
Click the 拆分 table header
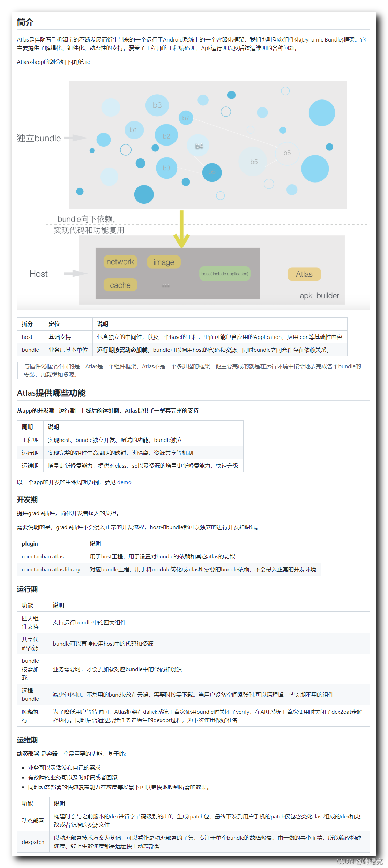click(30, 324)
